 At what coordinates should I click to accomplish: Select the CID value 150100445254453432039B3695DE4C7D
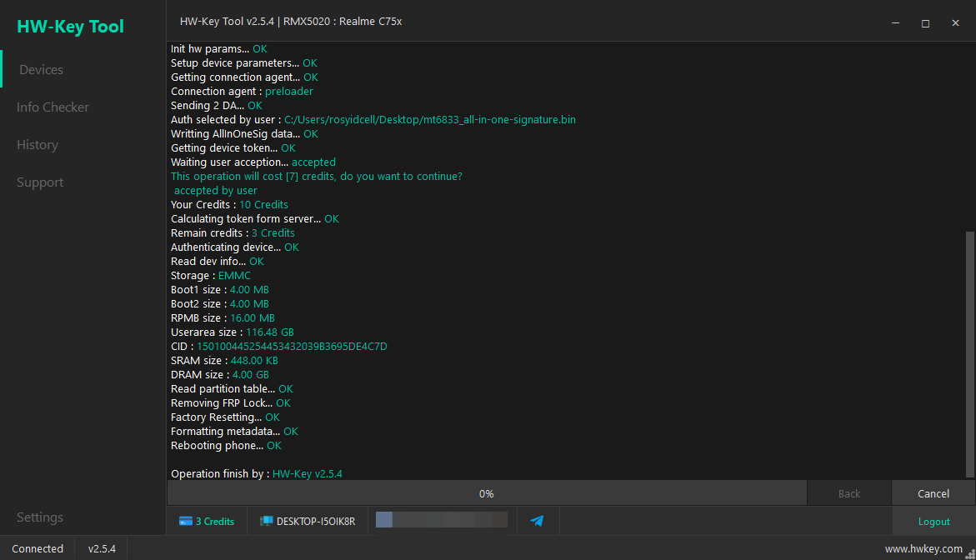tap(292, 347)
